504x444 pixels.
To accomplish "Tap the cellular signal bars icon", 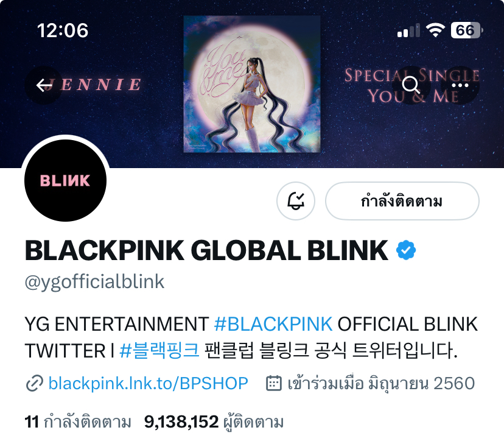I will (x=408, y=30).
